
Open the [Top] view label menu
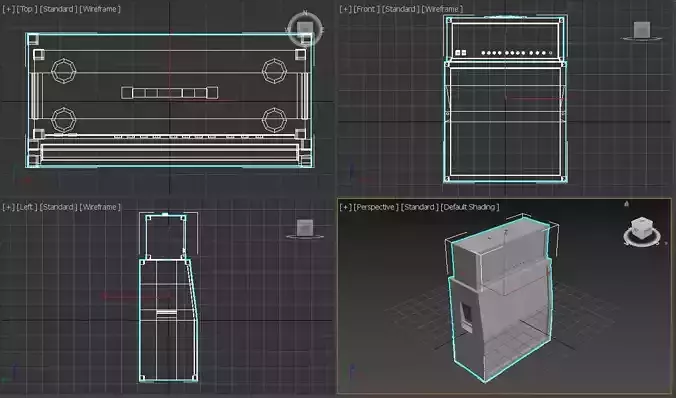tap(27, 9)
